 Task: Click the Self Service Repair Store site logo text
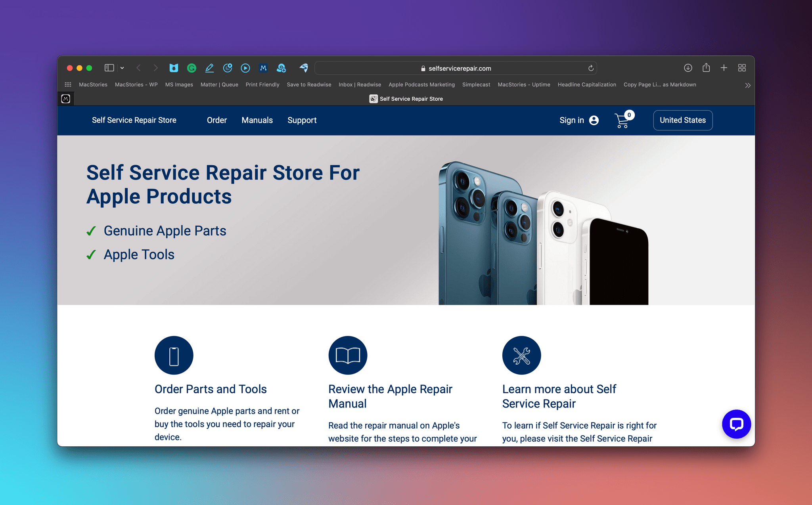(x=134, y=120)
